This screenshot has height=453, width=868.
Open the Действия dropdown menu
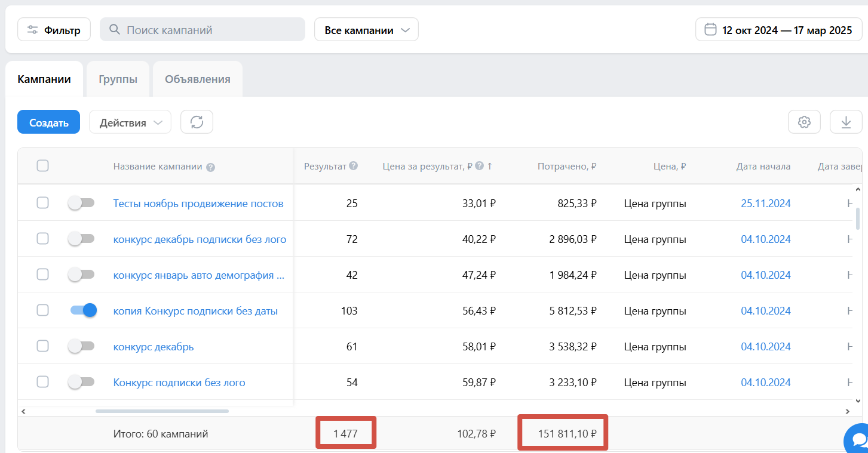pos(130,122)
